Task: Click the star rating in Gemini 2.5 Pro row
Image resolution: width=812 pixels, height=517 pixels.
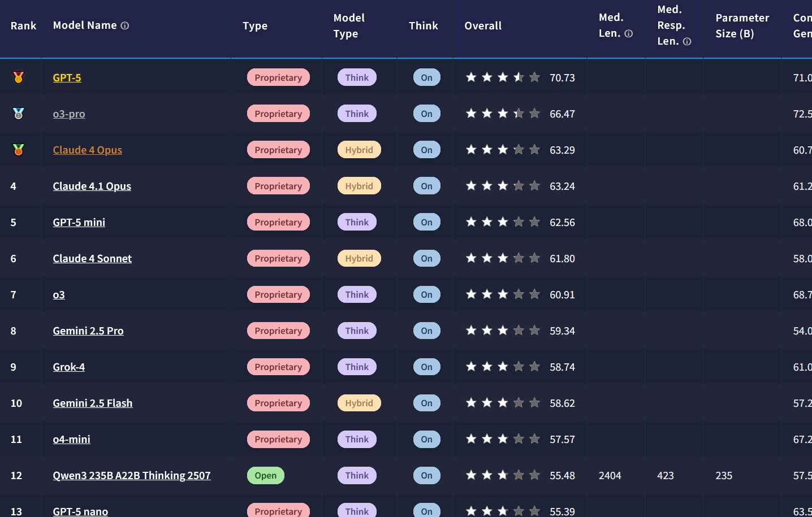Action: pos(503,331)
